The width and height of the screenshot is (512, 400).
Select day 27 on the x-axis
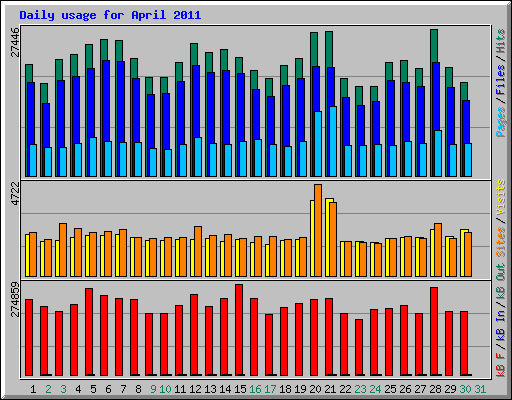pos(420,389)
